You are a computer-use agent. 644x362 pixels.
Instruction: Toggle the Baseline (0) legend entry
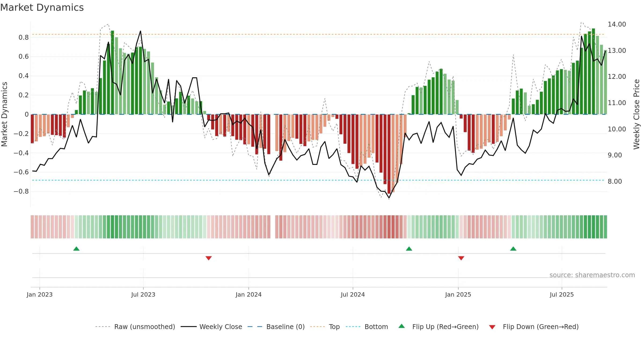(x=276, y=327)
